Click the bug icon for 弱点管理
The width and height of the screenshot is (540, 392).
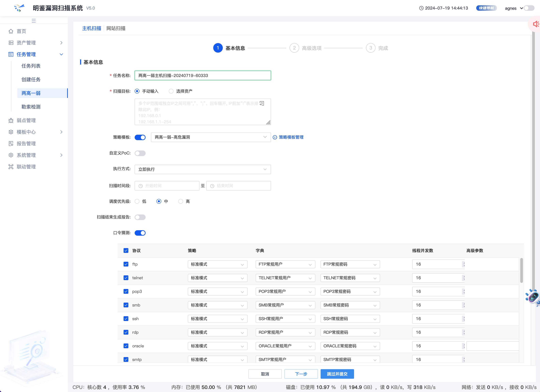tap(11, 121)
